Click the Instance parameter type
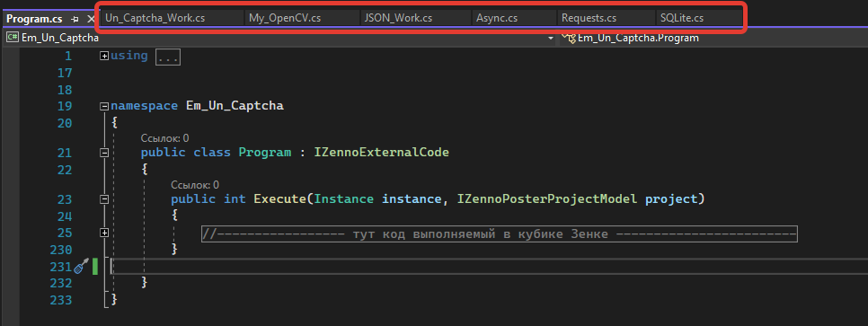The width and height of the screenshot is (868, 326). pyautogui.click(x=344, y=198)
